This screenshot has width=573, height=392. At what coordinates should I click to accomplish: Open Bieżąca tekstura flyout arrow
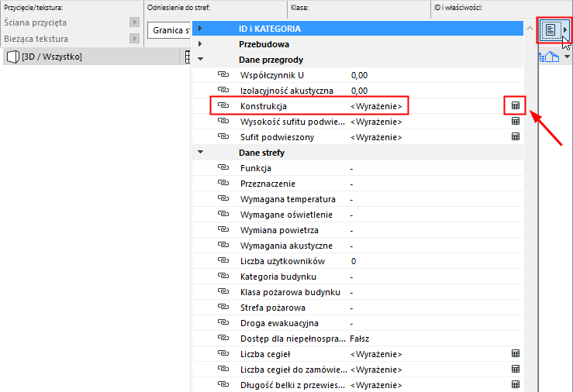coord(134,38)
